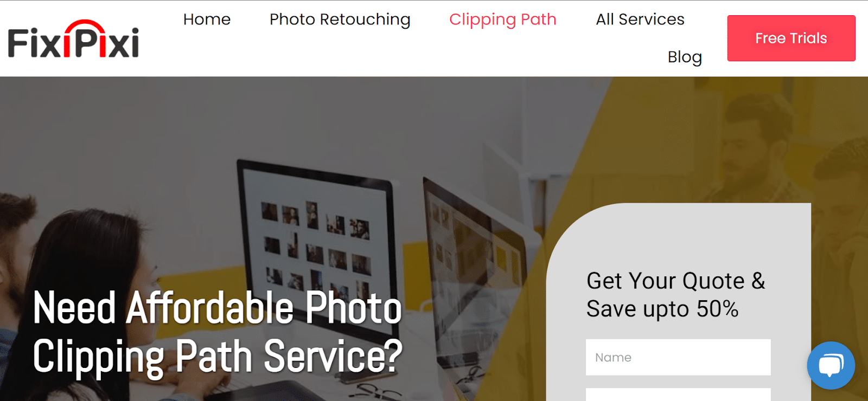Image resolution: width=868 pixels, height=401 pixels.
Task: Click the empty field below Name
Action: pyautogui.click(x=678, y=394)
